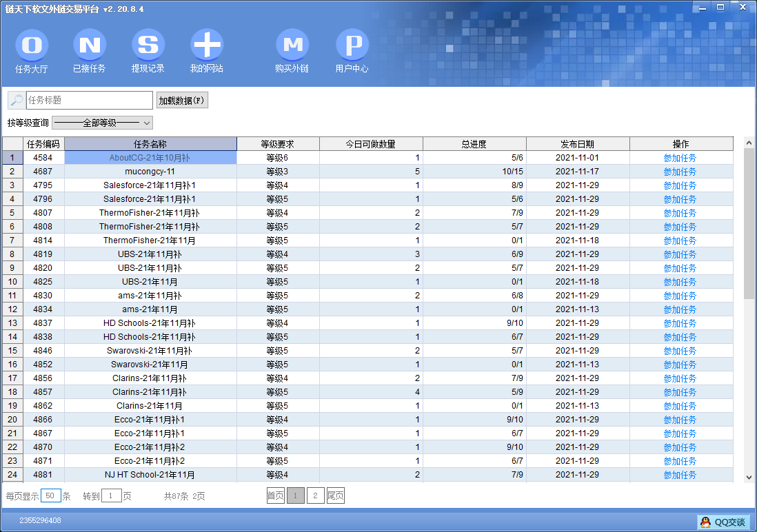
Task: Focus the 任务标题 search input field
Action: pos(90,101)
